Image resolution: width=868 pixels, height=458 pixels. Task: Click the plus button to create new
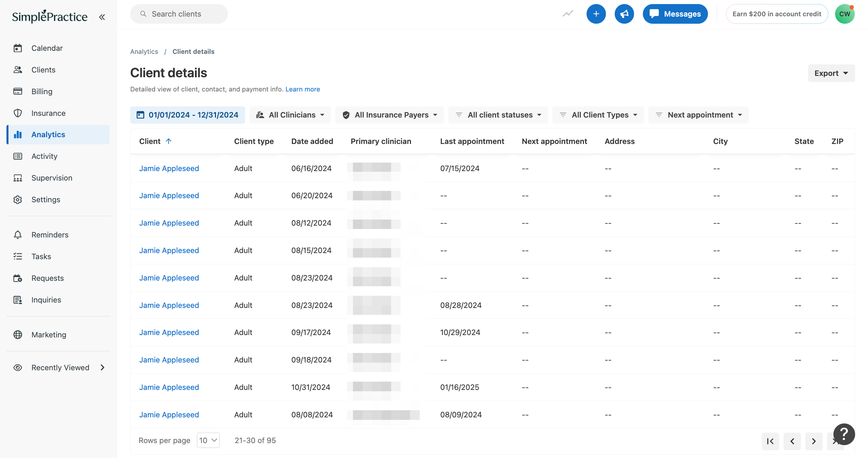pyautogui.click(x=596, y=14)
